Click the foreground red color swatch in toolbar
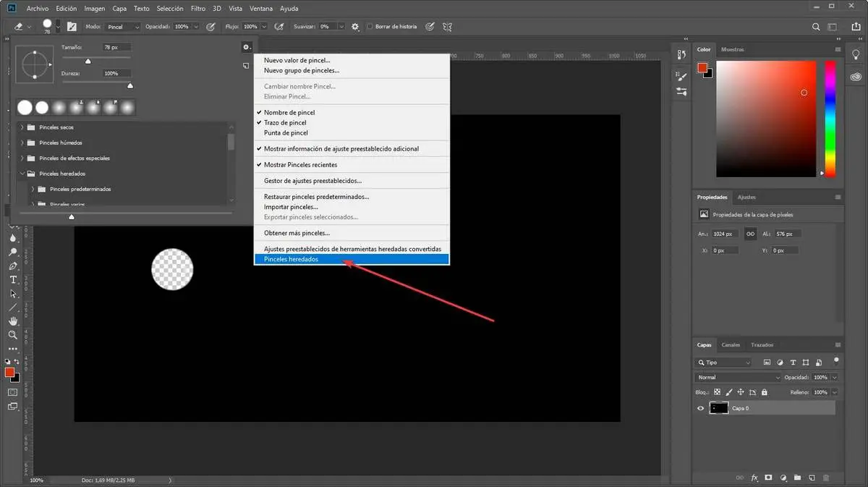Viewport: 868px width, 487px height. tap(10, 372)
